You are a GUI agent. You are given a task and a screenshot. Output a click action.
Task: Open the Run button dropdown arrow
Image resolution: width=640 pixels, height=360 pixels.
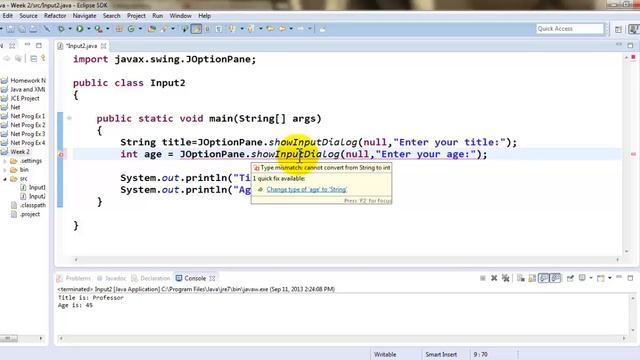tap(88, 29)
